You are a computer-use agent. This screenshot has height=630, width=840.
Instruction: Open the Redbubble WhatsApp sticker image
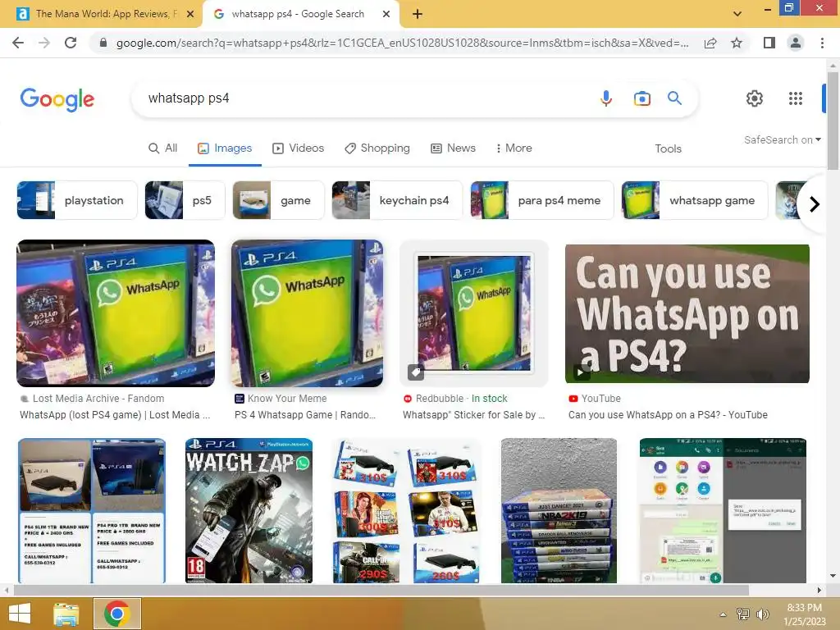pos(474,313)
